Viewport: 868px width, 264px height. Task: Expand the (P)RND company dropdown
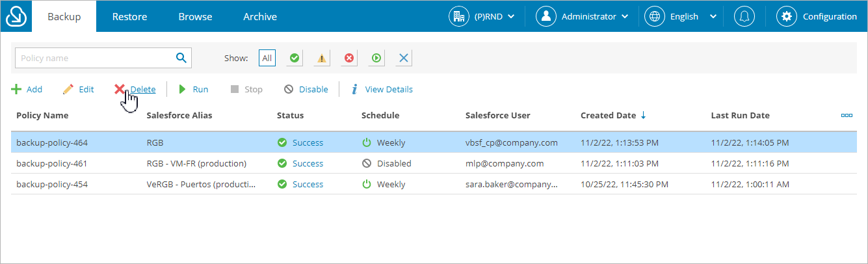[482, 16]
